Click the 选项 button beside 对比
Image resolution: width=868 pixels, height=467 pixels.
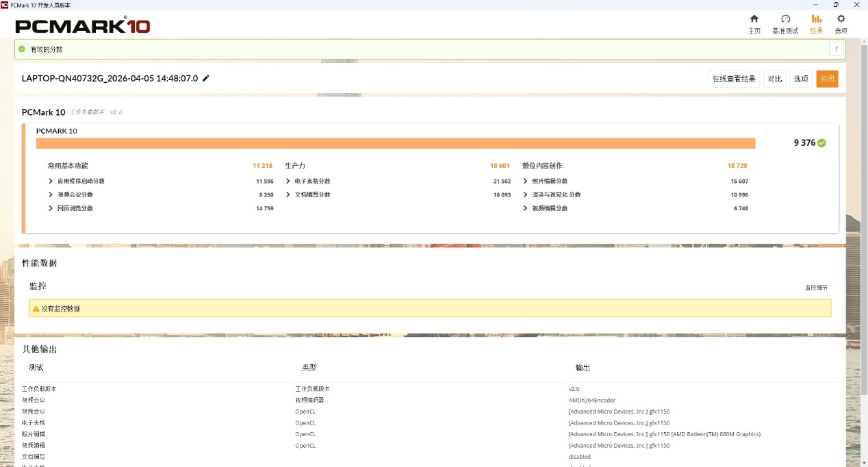coord(801,79)
